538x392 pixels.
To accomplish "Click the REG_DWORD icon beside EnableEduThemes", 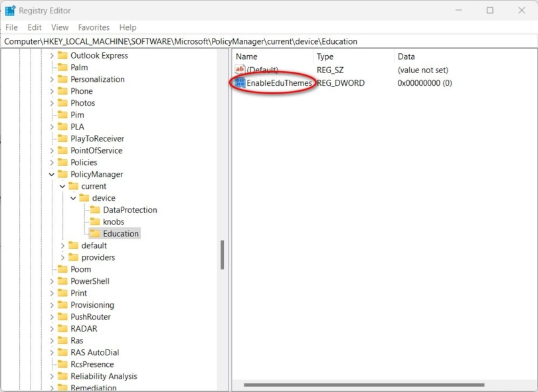I will pos(240,83).
